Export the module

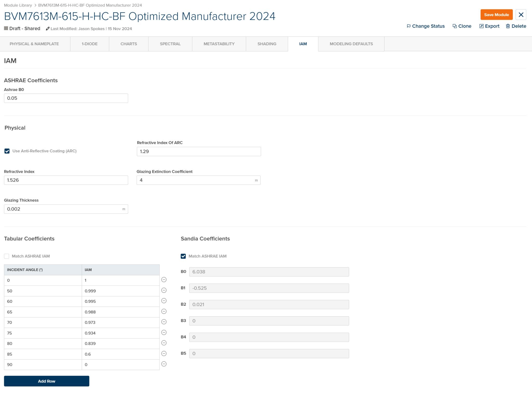coord(489,26)
